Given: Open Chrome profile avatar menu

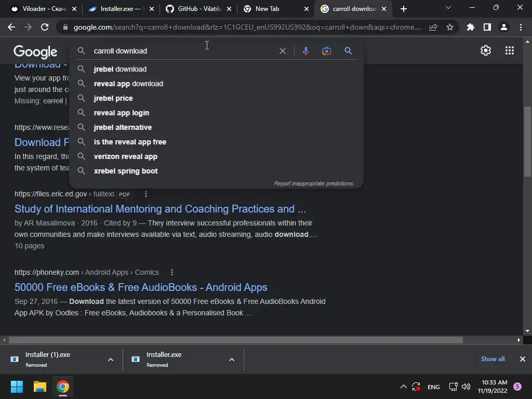Looking at the screenshot, I should pyautogui.click(x=504, y=27).
